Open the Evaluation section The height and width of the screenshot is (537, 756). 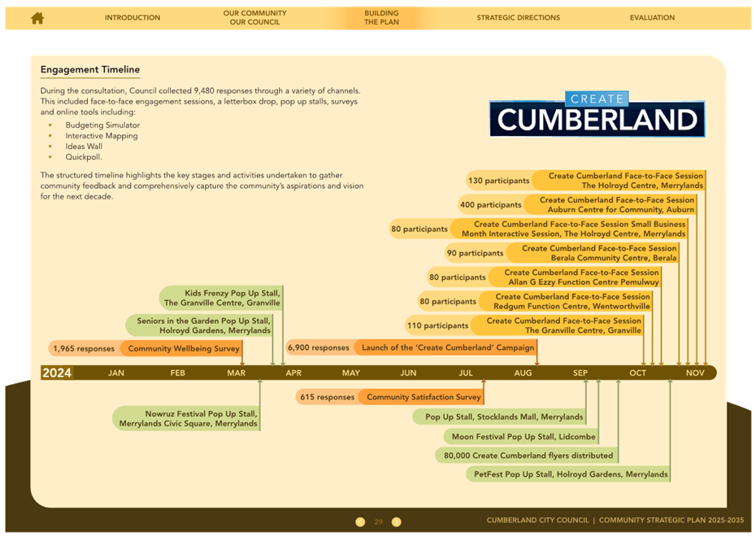[652, 17]
